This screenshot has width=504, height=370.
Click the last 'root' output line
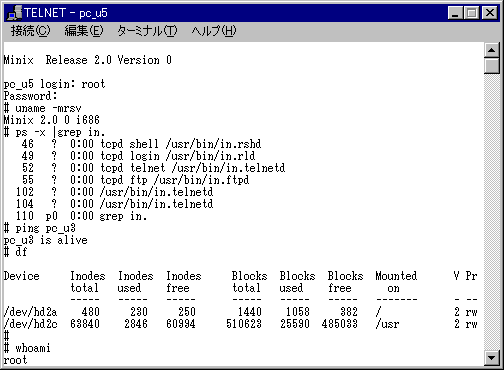(x=15, y=360)
